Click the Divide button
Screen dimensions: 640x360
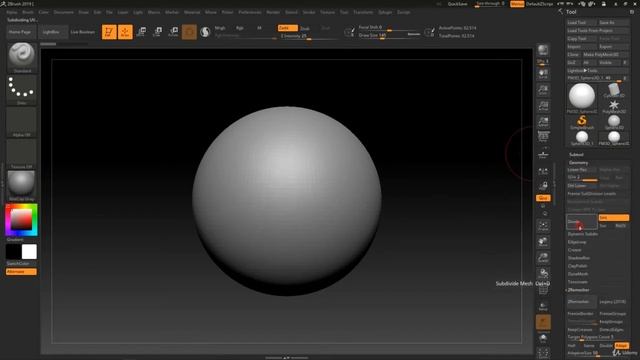pos(582,222)
